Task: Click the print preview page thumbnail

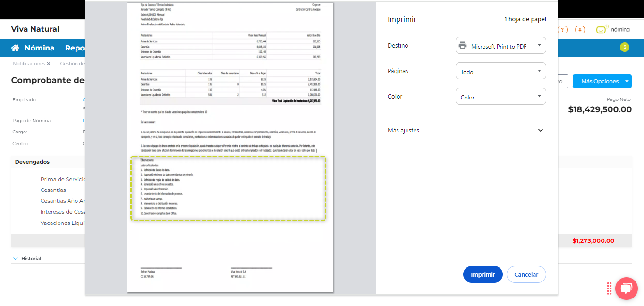Action: 230,147
